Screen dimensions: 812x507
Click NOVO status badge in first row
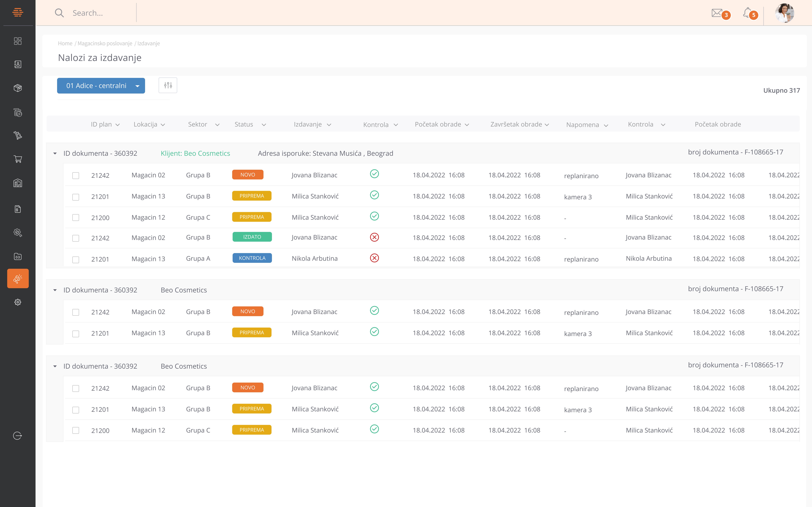pyautogui.click(x=248, y=175)
